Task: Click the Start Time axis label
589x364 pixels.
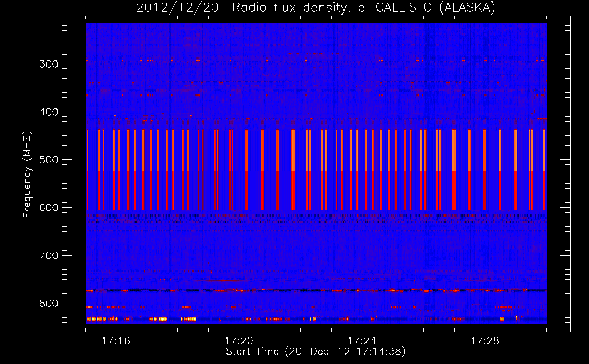Action: (x=316, y=352)
